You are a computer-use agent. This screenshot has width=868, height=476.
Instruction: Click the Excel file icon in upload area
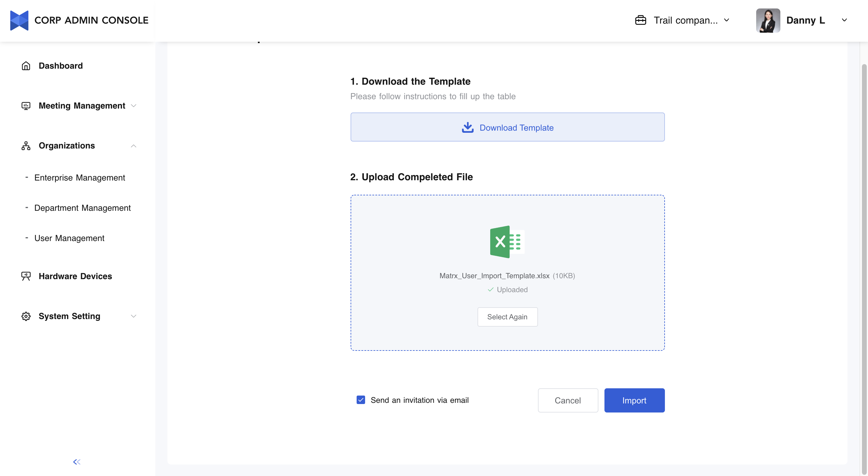tap(507, 242)
